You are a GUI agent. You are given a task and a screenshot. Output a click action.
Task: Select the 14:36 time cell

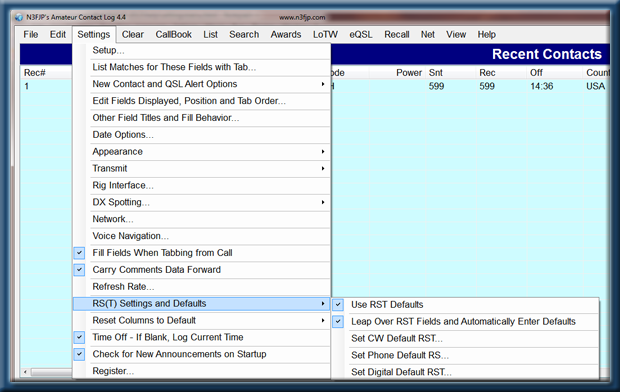(542, 86)
